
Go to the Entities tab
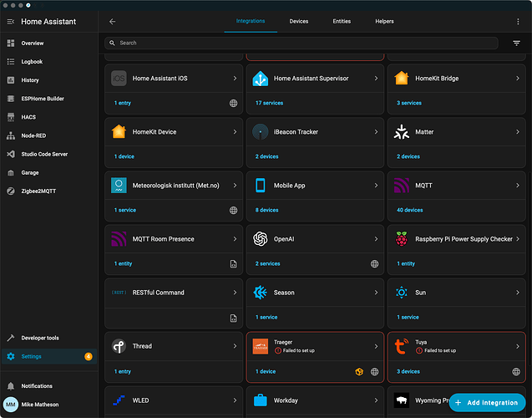click(x=342, y=22)
